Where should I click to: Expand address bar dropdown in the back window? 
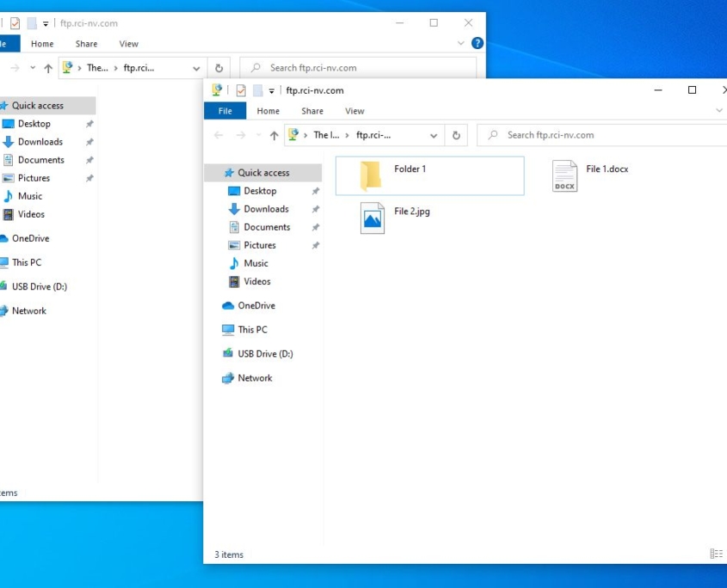[x=196, y=69]
